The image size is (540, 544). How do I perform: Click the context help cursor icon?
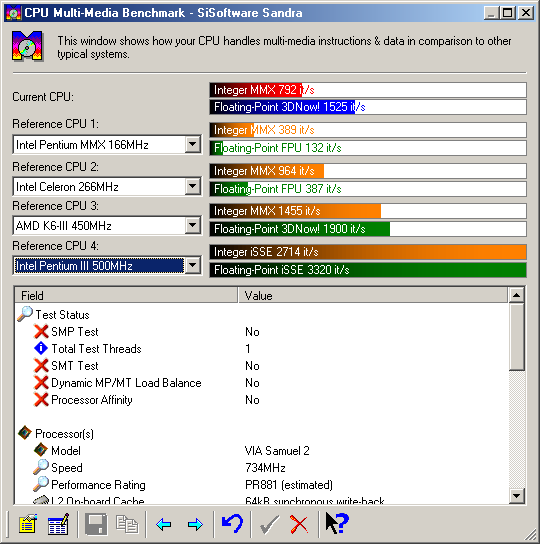pos(337,524)
